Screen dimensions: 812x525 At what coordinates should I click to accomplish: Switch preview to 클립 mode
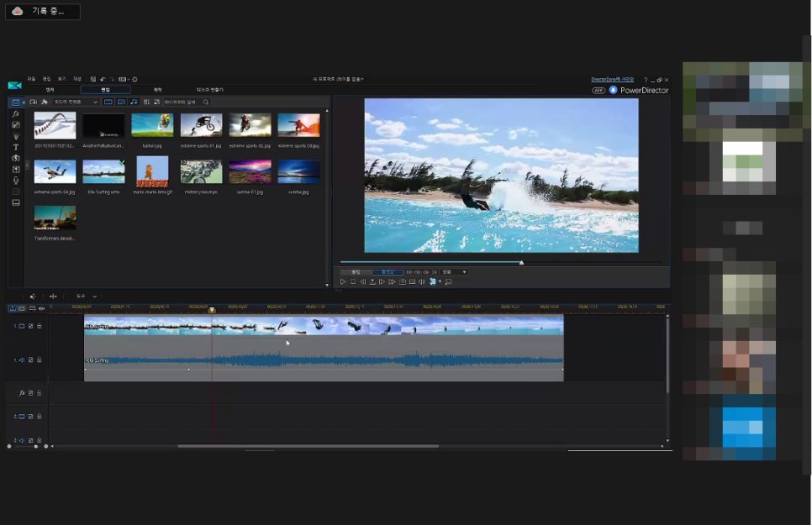coord(356,272)
